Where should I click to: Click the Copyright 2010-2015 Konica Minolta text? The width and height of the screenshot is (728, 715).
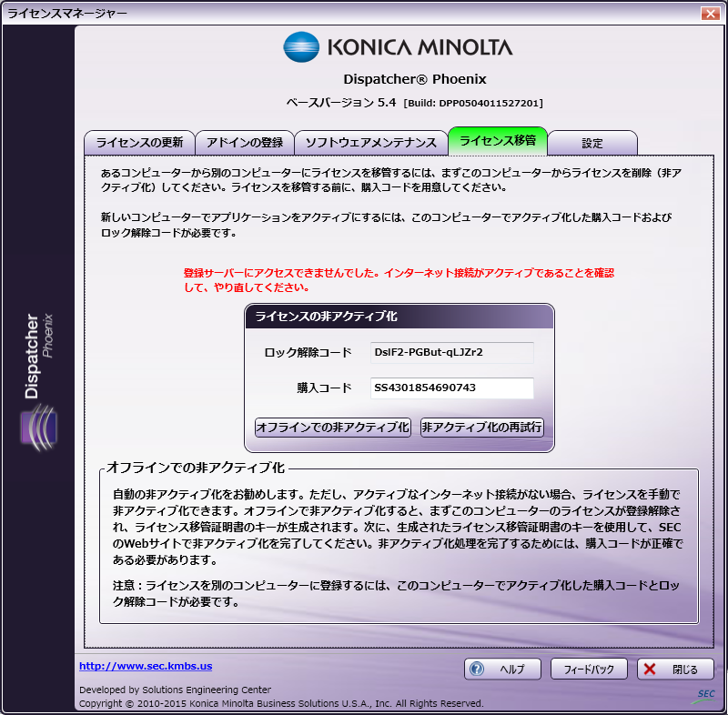tap(281, 703)
